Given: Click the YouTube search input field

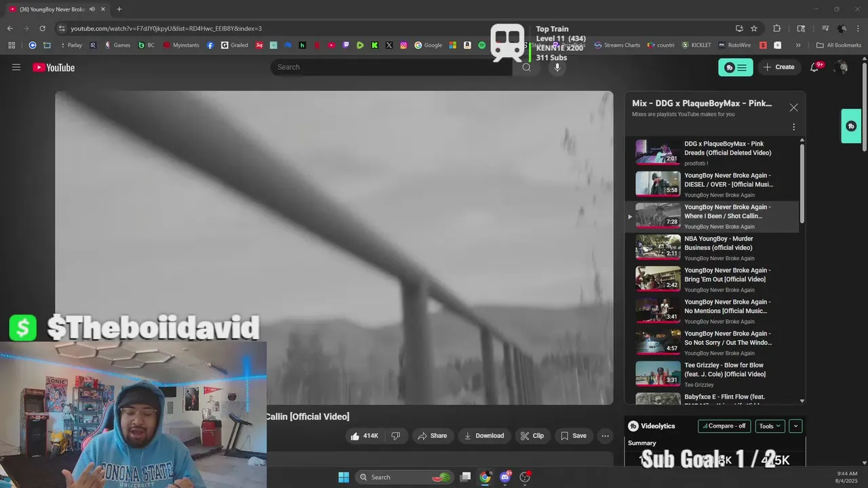Looking at the screenshot, I should 391,67.
